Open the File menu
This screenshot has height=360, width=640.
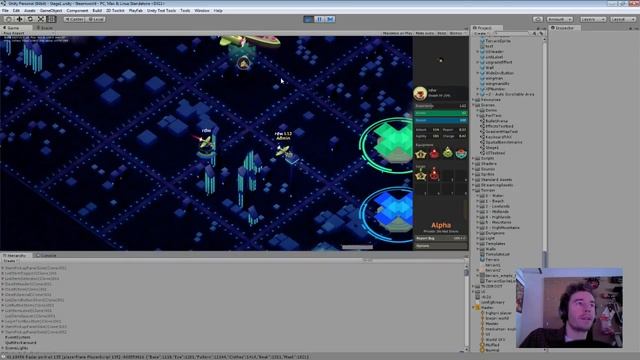point(5,11)
